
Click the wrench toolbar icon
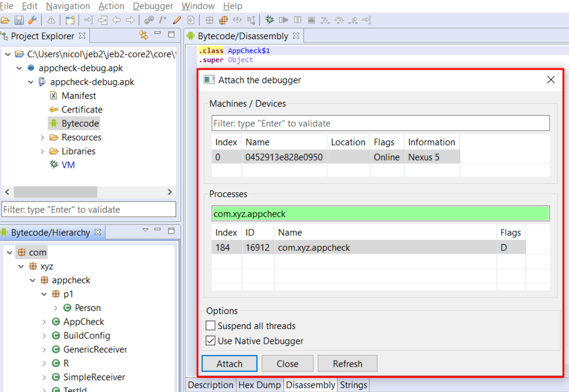click(33, 20)
